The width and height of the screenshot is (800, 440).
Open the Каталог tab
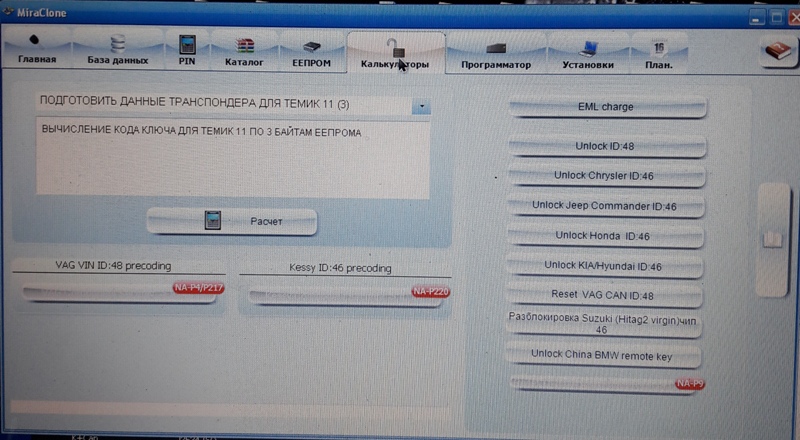[244, 52]
